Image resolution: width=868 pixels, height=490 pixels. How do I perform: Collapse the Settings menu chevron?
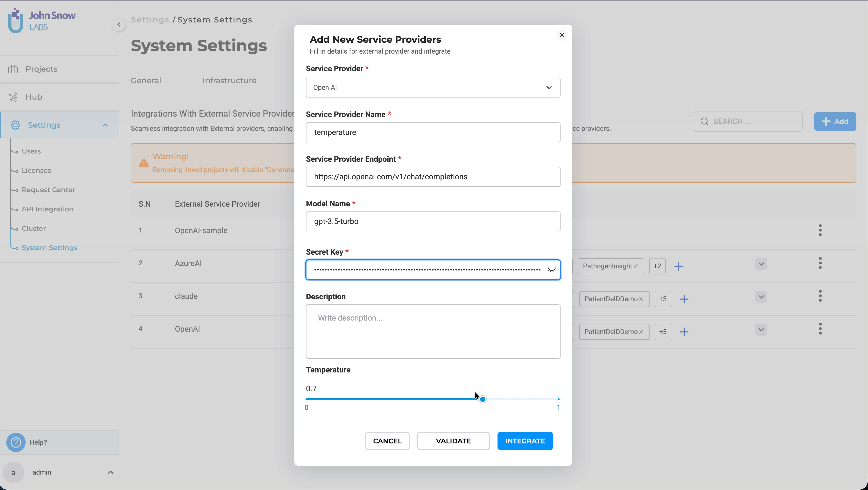(x=105, y=125)
